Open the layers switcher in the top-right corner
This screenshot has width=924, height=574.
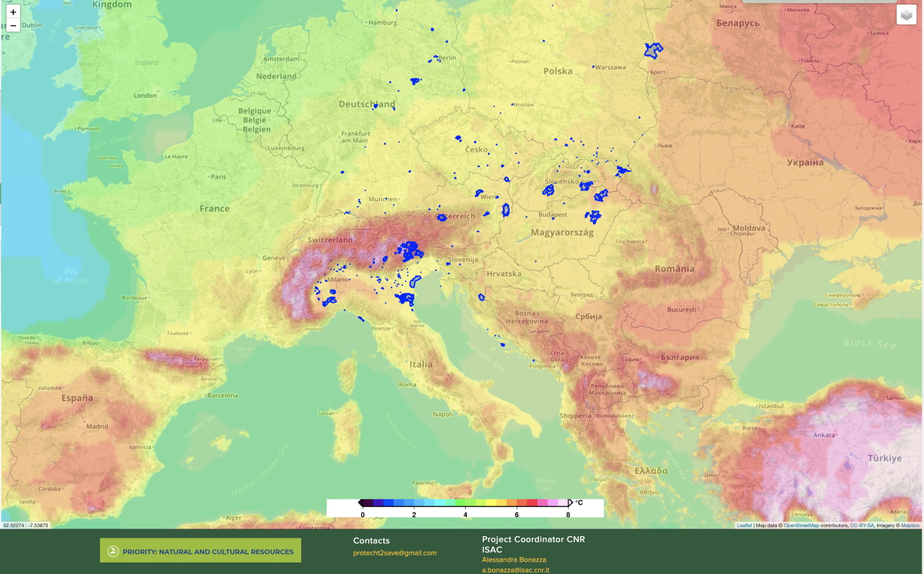(906, 13)
